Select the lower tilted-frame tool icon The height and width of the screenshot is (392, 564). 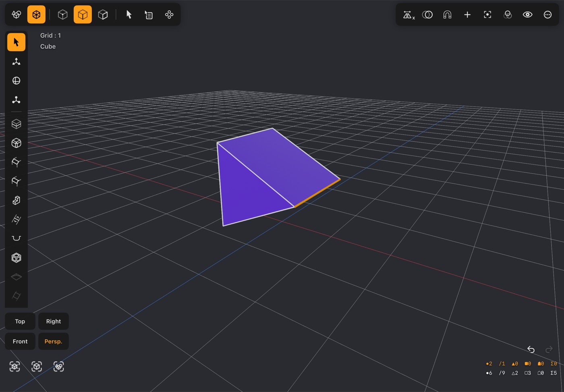[16, 181]
